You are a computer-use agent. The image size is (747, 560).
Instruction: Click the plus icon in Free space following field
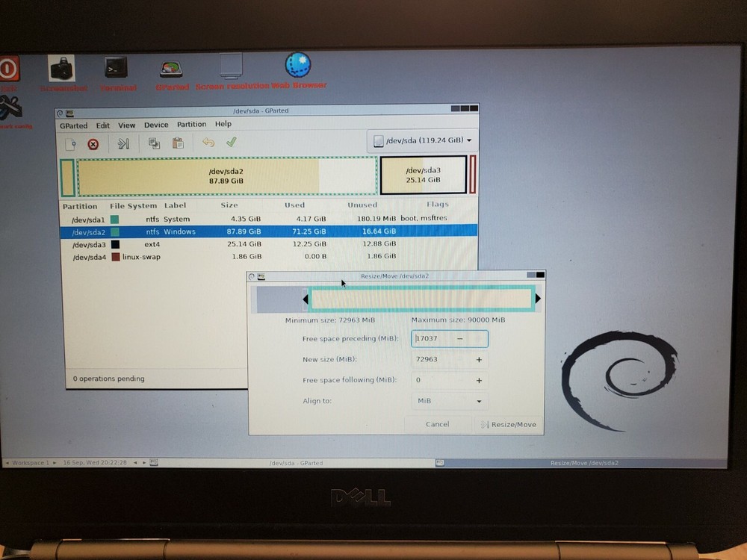479,381
